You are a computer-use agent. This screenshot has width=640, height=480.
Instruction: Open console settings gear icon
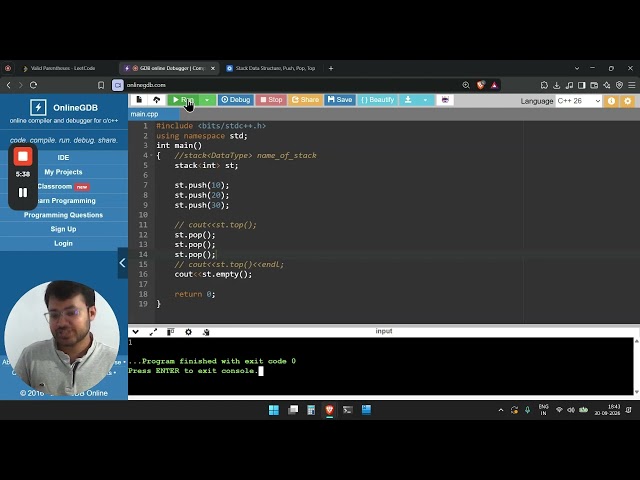(x=188, y=332)
